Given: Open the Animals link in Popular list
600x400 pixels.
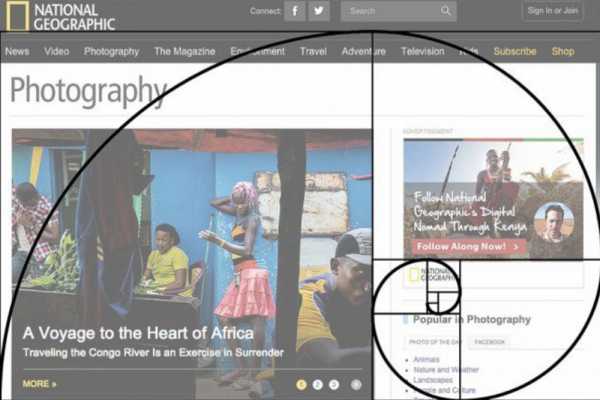Looking at the screenshot, I should click(x=426, y=359).
